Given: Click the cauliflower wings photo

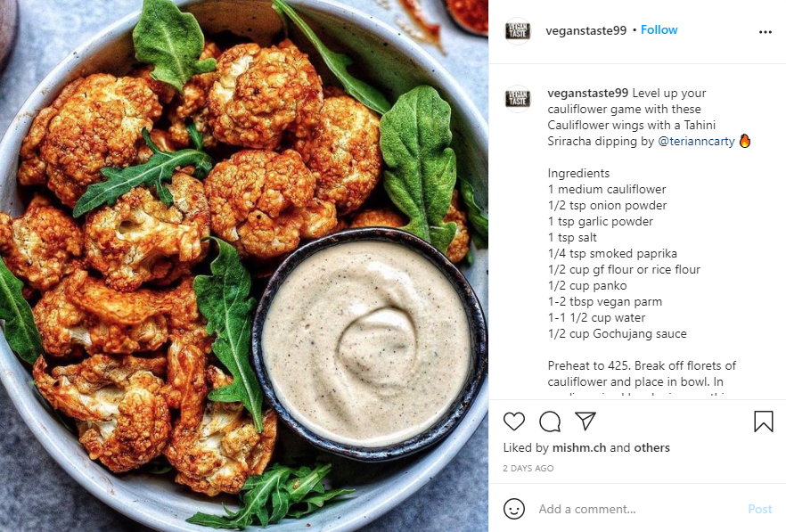Looking at the screenshot, I should 244,266.
